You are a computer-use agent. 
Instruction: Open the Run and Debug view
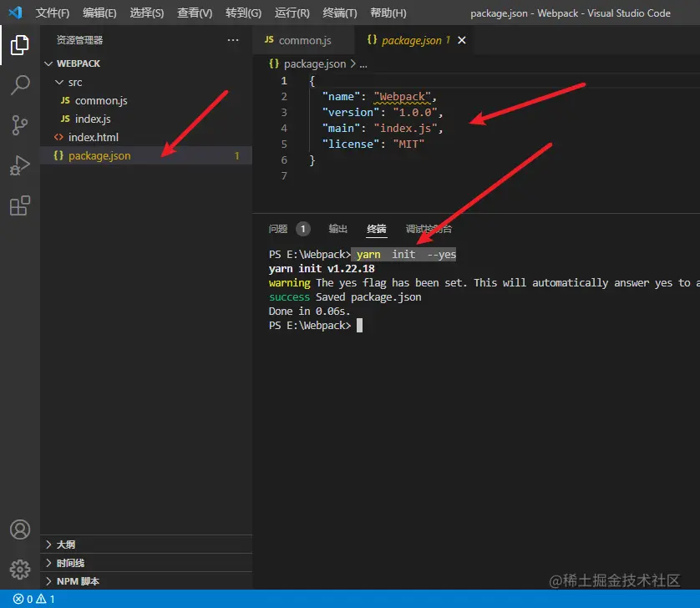[20, 165]
